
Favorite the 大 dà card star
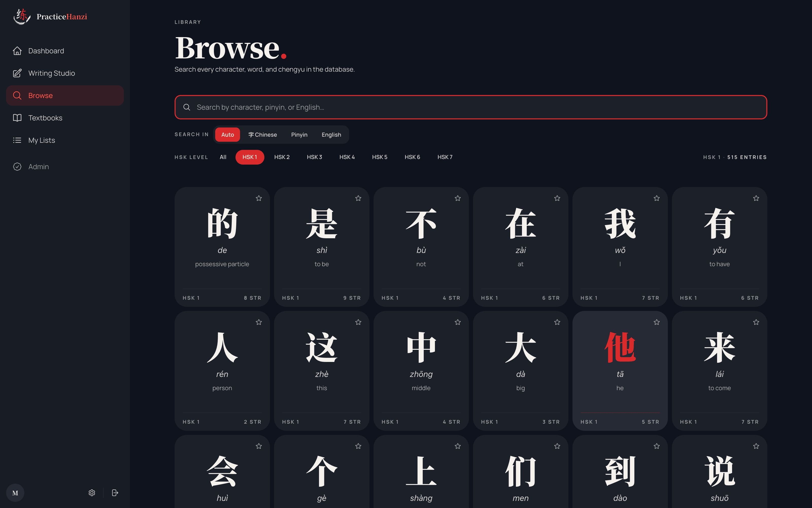coord(557,322)
